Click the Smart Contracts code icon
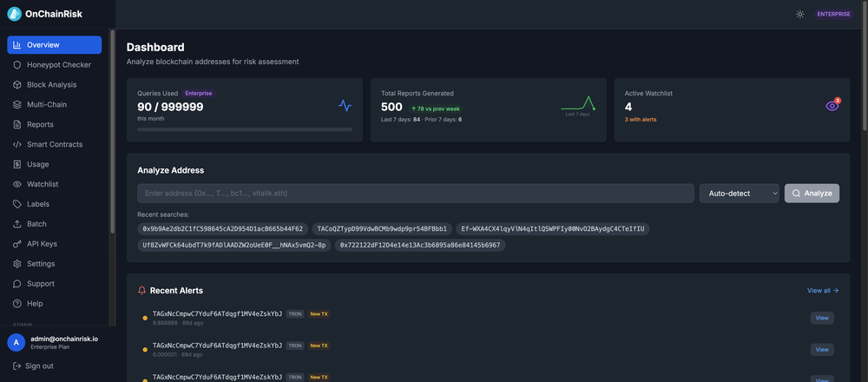Screen dimensions: 868x382 pos(17,144)
